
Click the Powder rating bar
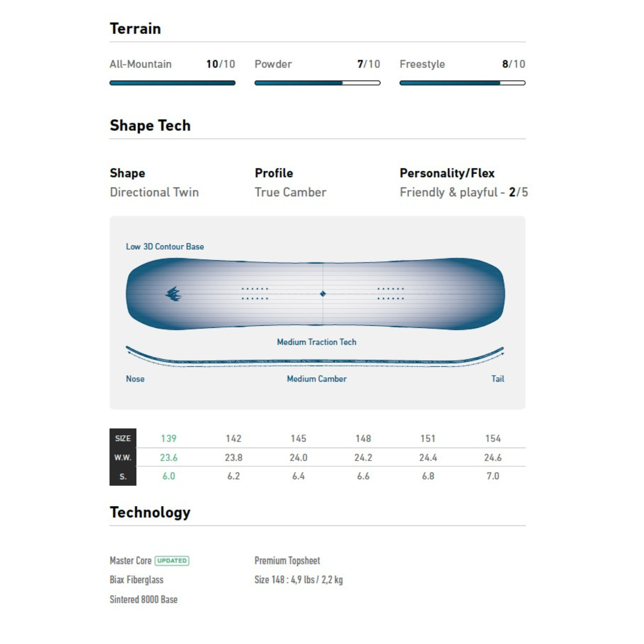point(317,83)
